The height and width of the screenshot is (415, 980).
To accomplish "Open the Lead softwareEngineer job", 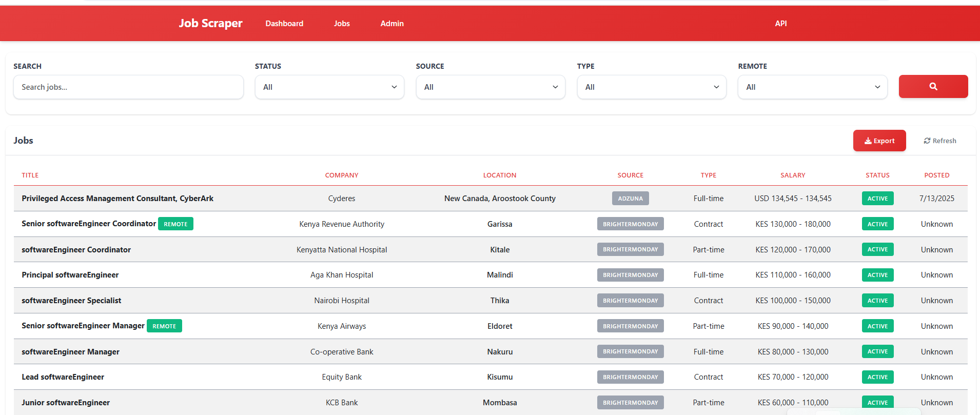I will coord(63,377).
